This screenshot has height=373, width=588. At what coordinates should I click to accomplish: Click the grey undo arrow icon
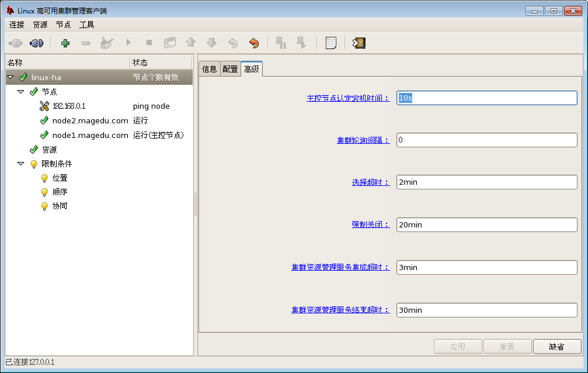(233, 43)
